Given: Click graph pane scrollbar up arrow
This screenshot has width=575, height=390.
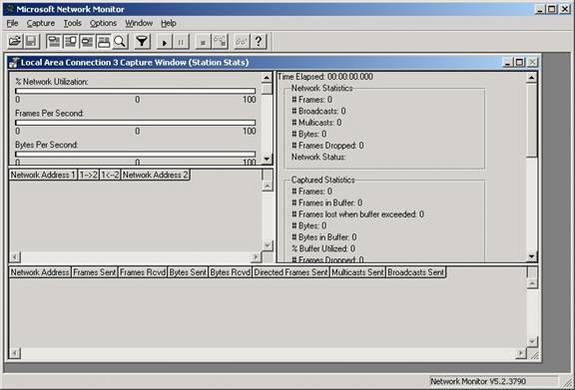Looking at the screenshot, I should click(267, 78).
